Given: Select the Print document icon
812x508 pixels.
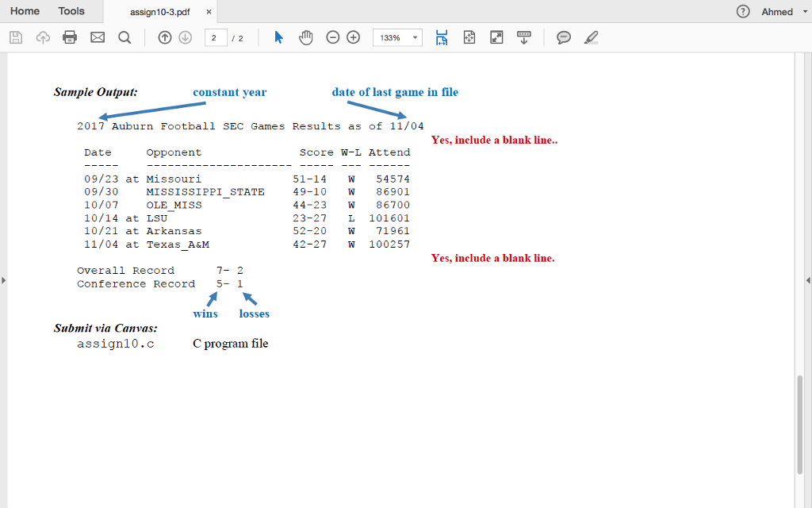Looking at the screenshot, I should 70,37.
